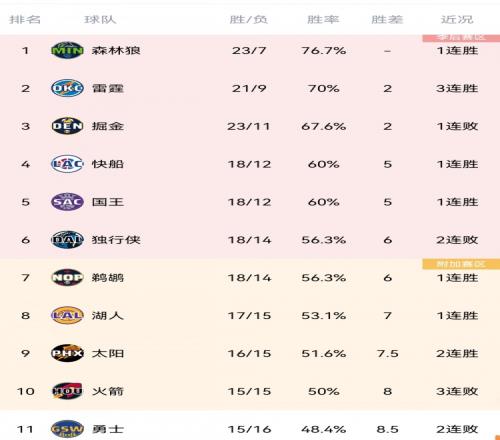Click the Rockets HOU team logo
The height and width of the screenshot is (440, 500).
[x=67, y=391]
